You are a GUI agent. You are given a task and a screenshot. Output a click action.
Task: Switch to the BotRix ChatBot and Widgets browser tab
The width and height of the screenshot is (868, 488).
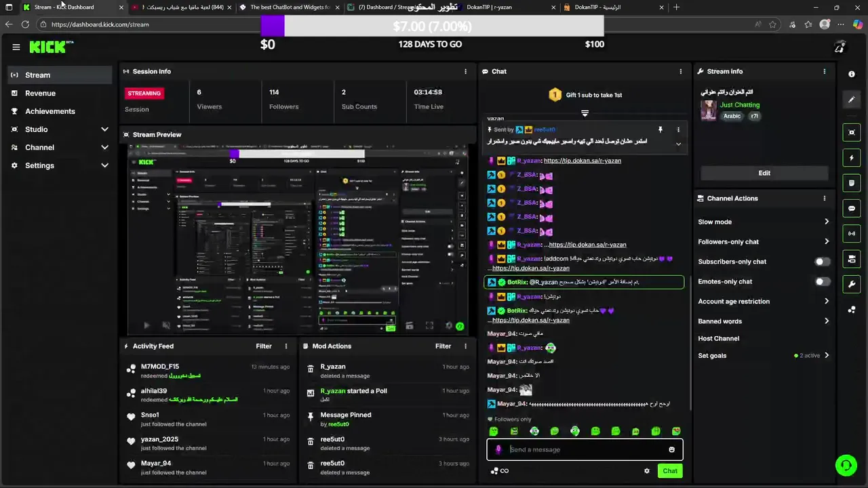(x=290, y=7)
